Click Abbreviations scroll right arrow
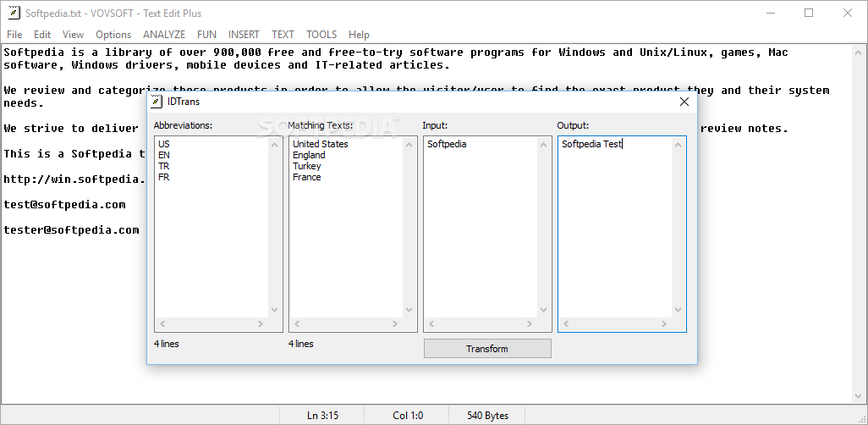 (261, 323)
